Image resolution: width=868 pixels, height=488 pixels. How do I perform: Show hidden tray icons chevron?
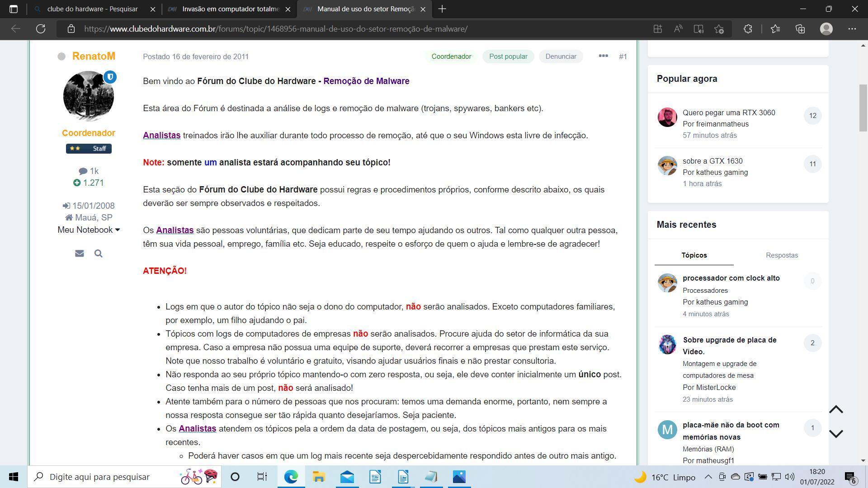708,477
